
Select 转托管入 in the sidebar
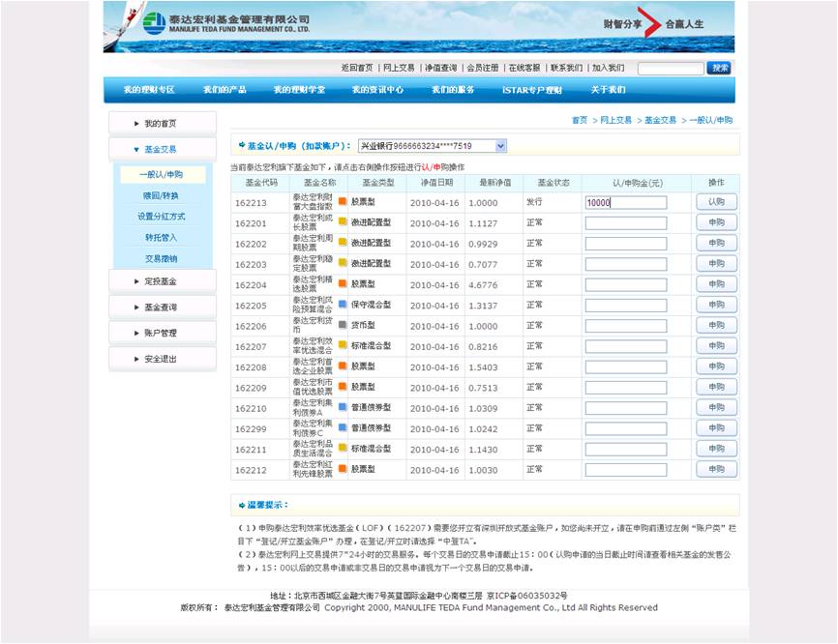tap(161, 237)
